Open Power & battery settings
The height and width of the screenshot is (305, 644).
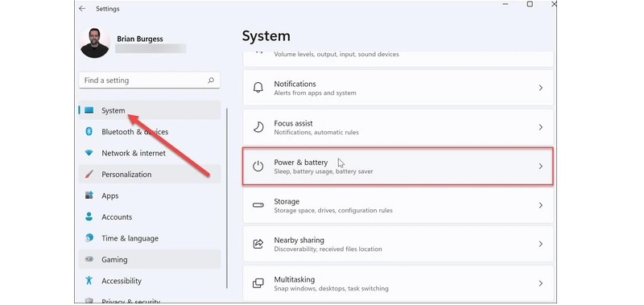tap(398, 167)
